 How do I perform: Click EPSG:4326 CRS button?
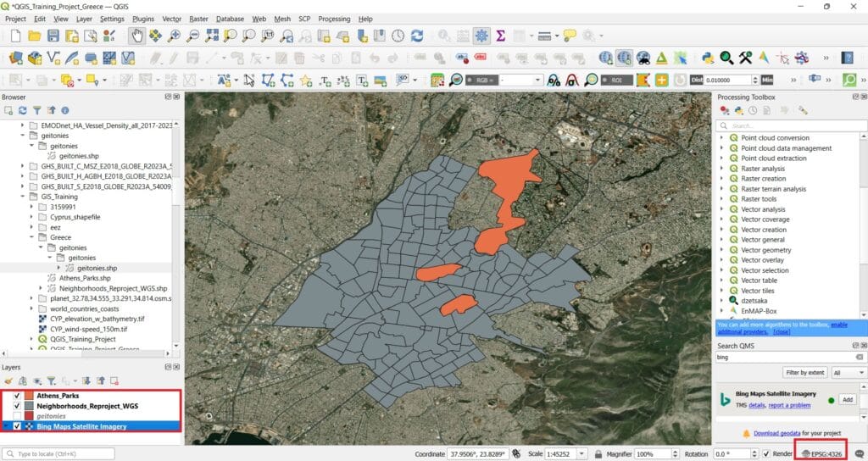click(x=821, y=454)
